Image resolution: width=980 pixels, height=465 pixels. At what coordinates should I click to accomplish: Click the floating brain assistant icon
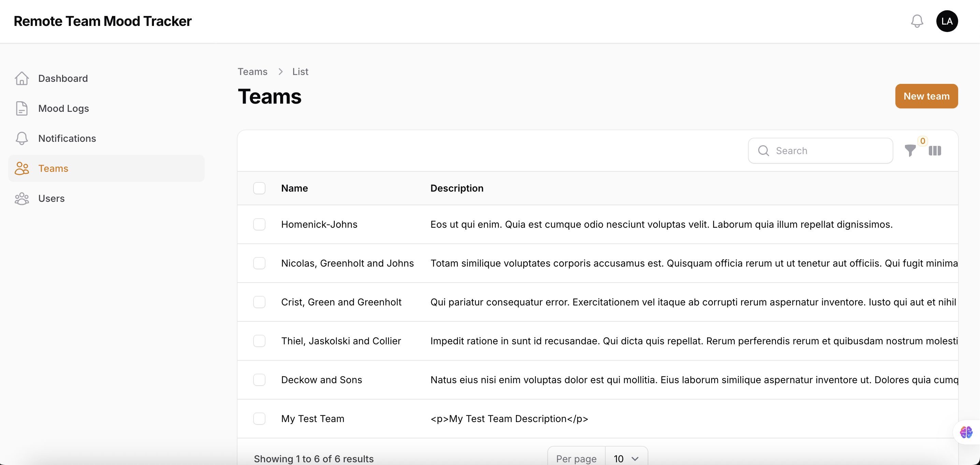click(966, 432)
